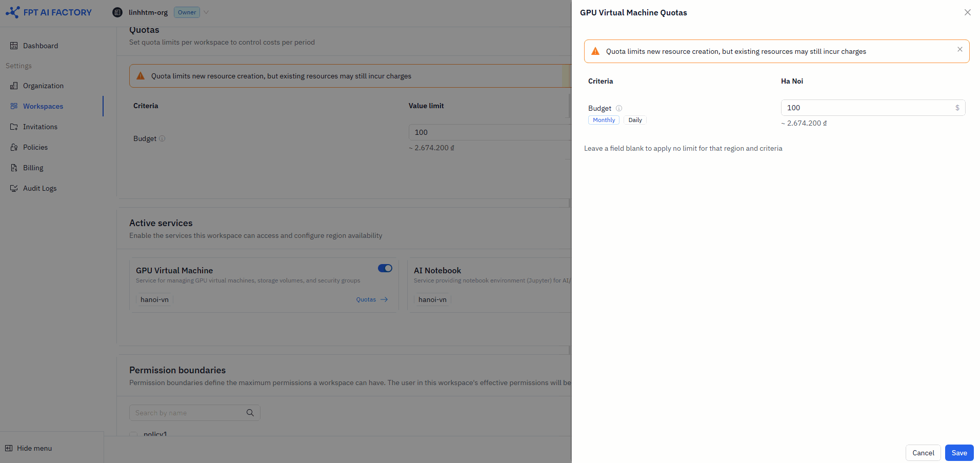This screenshot has width=980, height=463.
Task: Click the background warning triangle icon
Action: [x=141, y=76]
